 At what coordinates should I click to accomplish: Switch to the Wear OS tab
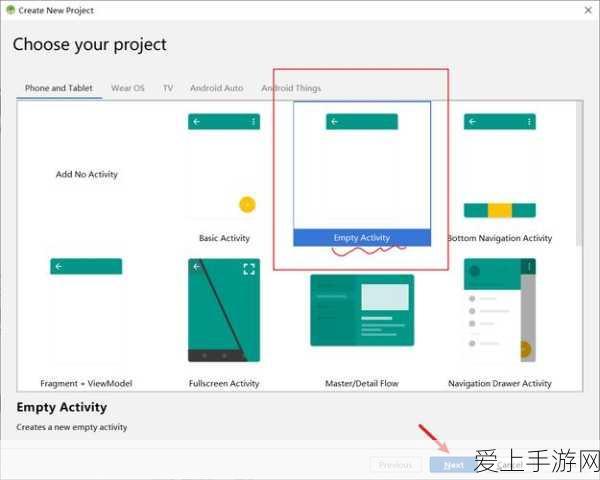point(128,88)
